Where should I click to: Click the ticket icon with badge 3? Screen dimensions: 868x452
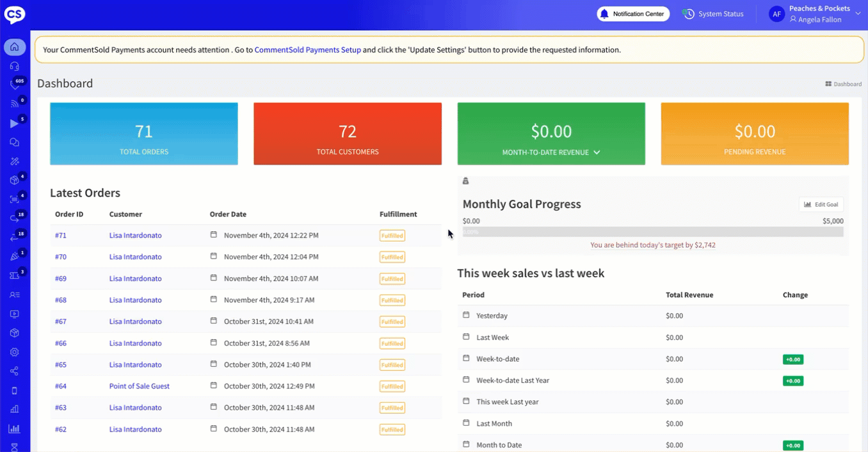tap(15, 275)
